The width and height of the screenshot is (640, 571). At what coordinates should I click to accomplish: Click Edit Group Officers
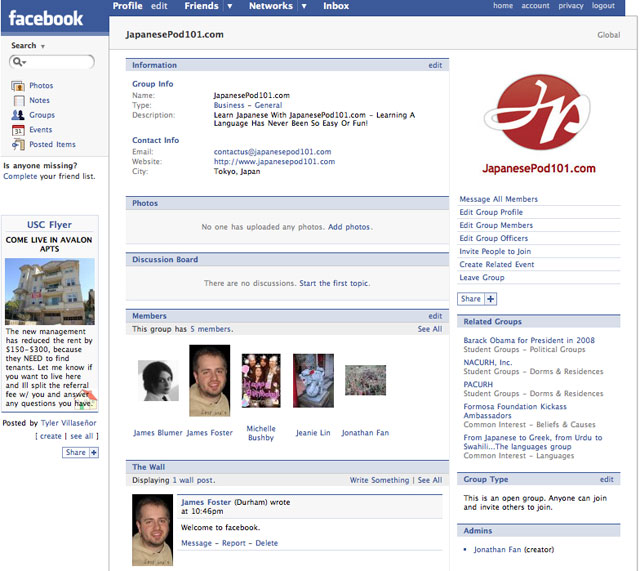(x=493, y=238)
